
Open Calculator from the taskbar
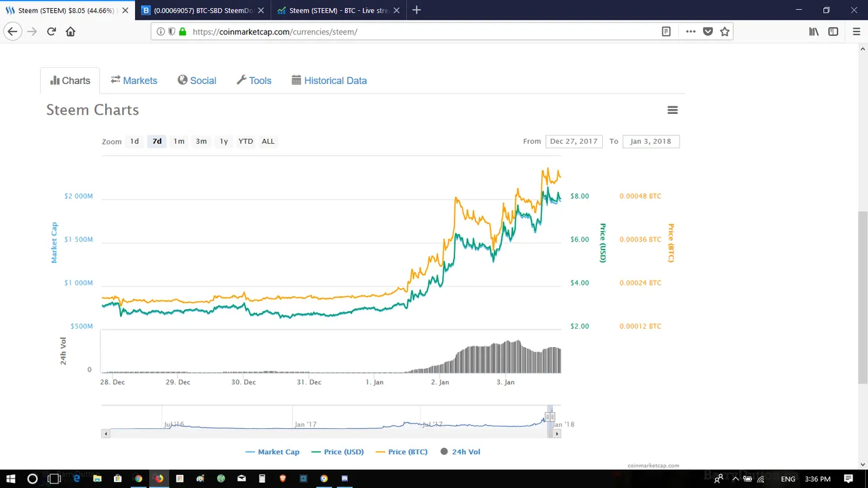point(262,479)
